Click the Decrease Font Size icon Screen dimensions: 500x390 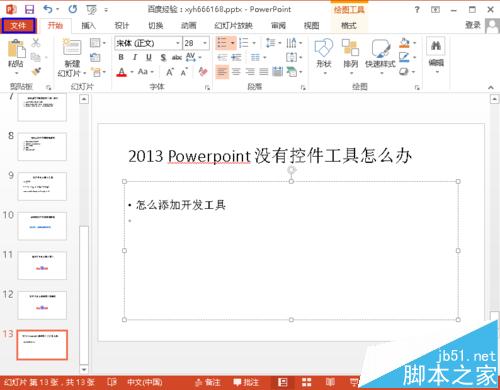pos(184,72)
